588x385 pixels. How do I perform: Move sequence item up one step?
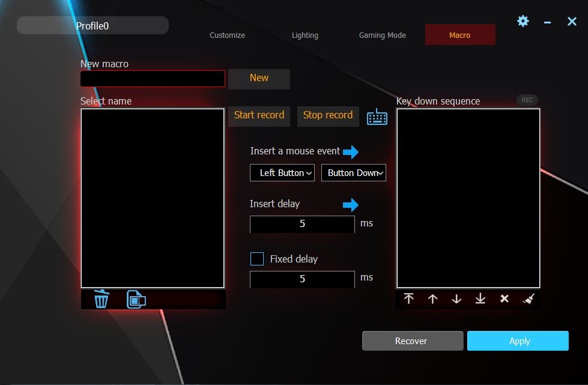(433, 299)
